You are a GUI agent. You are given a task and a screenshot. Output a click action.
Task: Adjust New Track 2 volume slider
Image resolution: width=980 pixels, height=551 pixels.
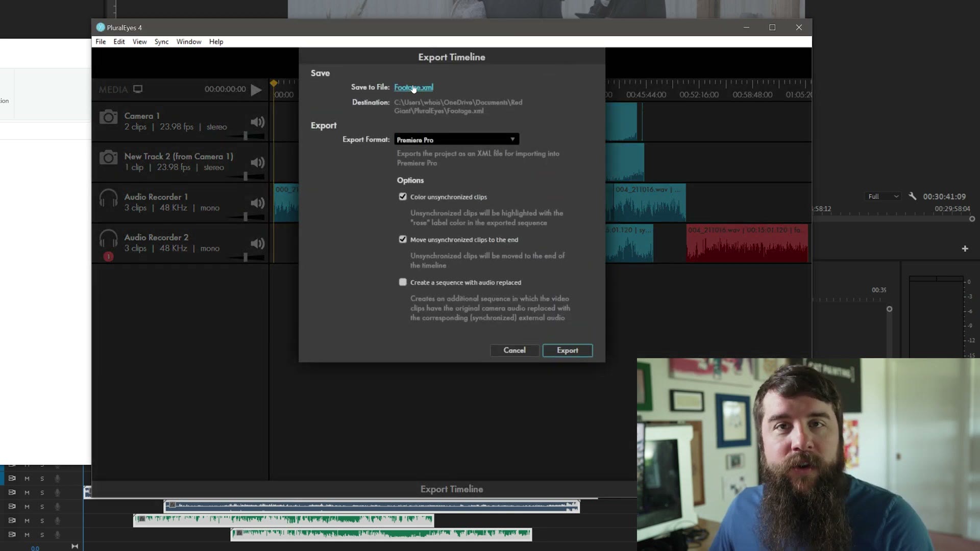point(246,176)
